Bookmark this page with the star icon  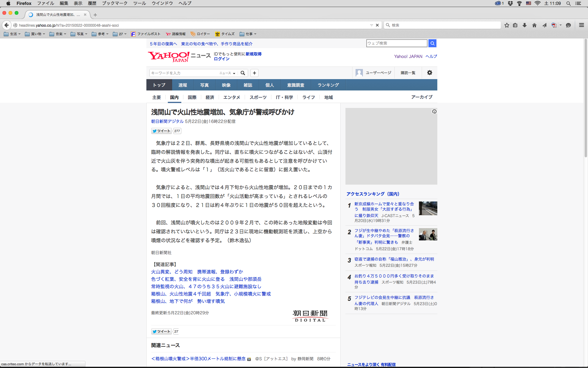pos(507,25)
